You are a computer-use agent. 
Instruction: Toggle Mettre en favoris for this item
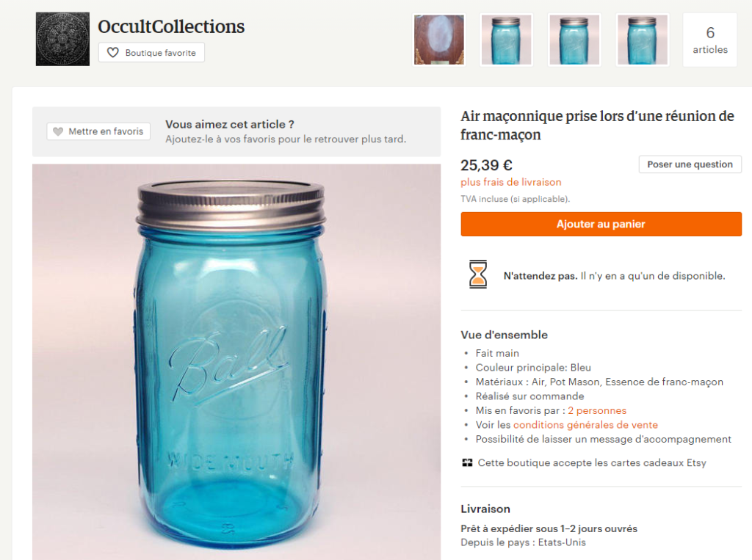[x=98, y=131]
